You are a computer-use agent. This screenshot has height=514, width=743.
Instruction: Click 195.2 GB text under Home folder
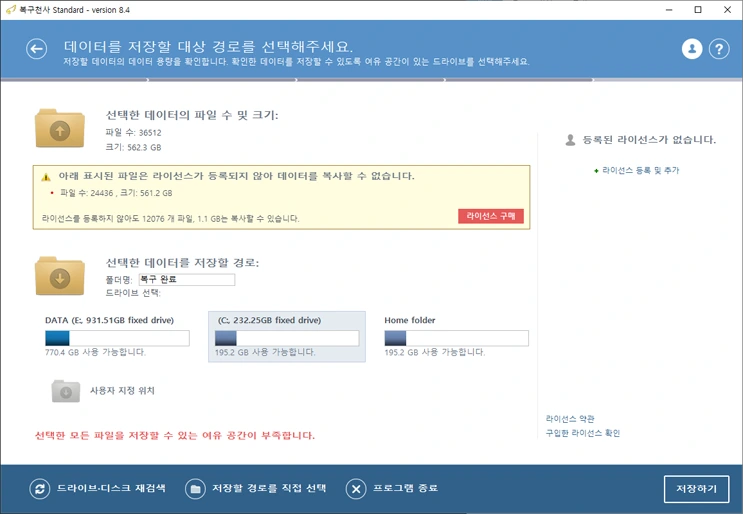[435, 352]
